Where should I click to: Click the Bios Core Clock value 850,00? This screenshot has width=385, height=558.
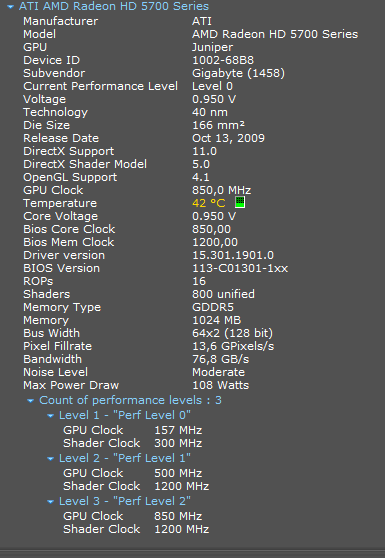[211, 229]
